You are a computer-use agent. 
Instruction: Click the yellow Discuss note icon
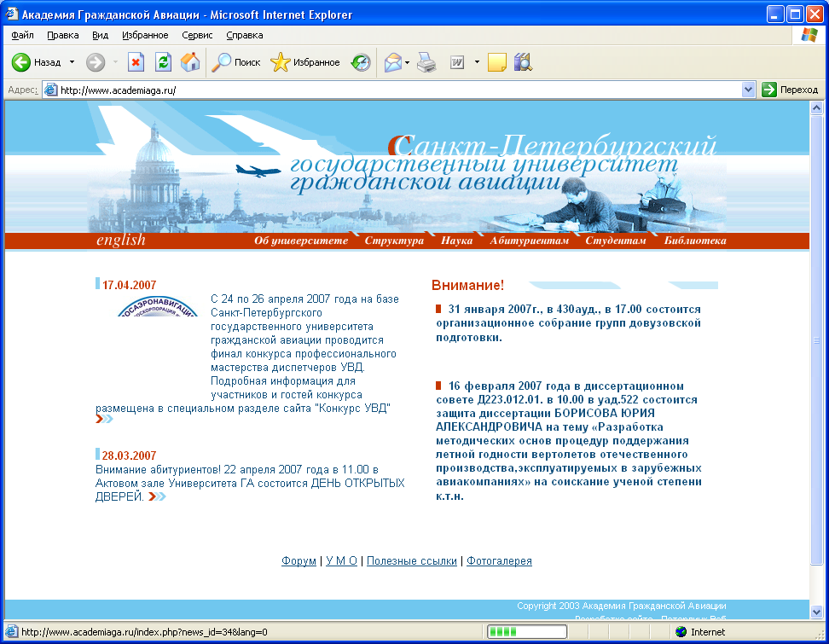[x=497, y=62]
